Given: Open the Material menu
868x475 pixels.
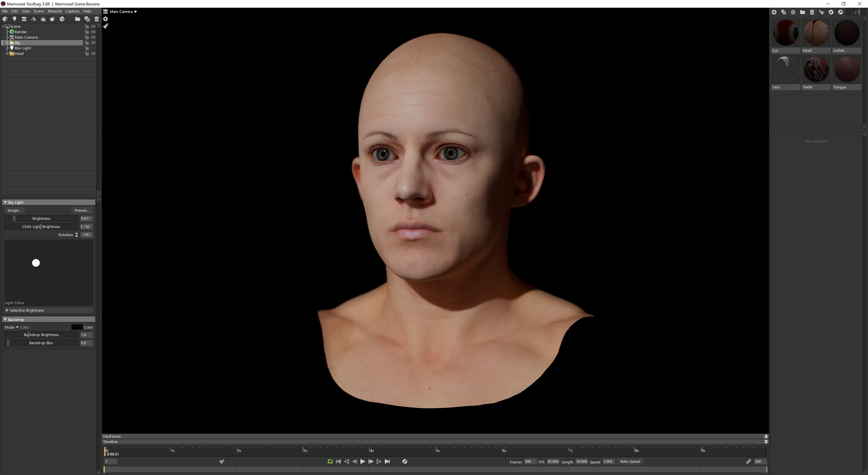Looking at the screenshot, I should (x=55, y=11).
